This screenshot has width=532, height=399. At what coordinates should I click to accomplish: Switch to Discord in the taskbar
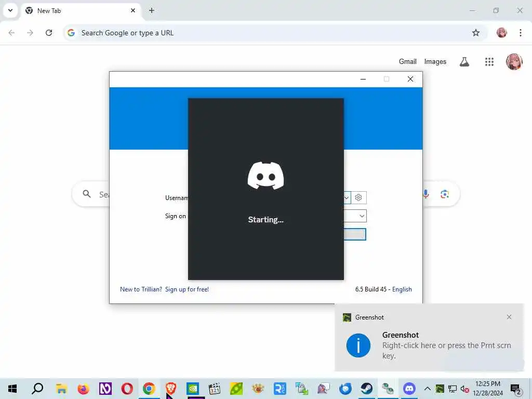(x=409, y=389)
